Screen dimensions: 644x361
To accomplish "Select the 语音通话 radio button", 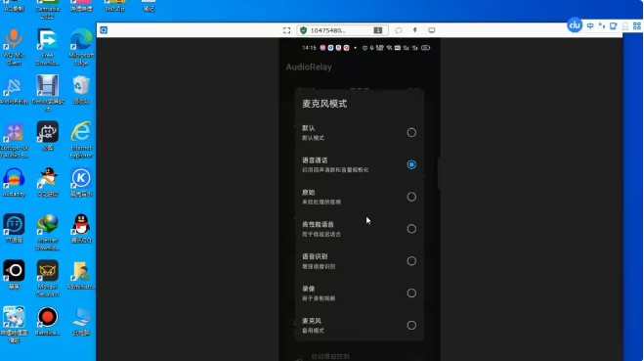I will [411, 164].
